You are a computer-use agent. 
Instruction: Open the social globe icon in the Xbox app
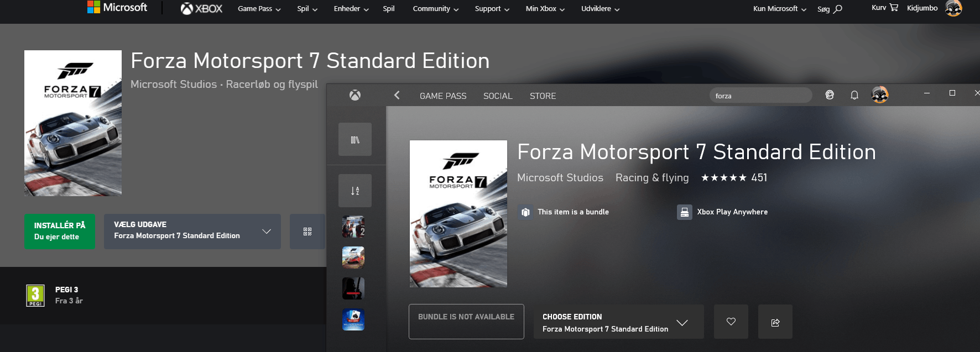830,95
